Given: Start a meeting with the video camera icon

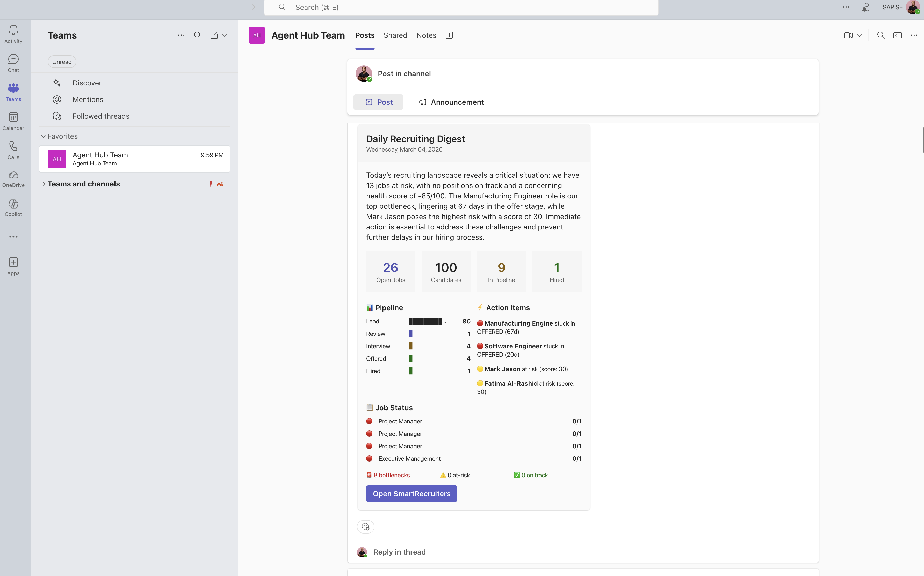Looking at the screenshot, I should coord(848,35).
